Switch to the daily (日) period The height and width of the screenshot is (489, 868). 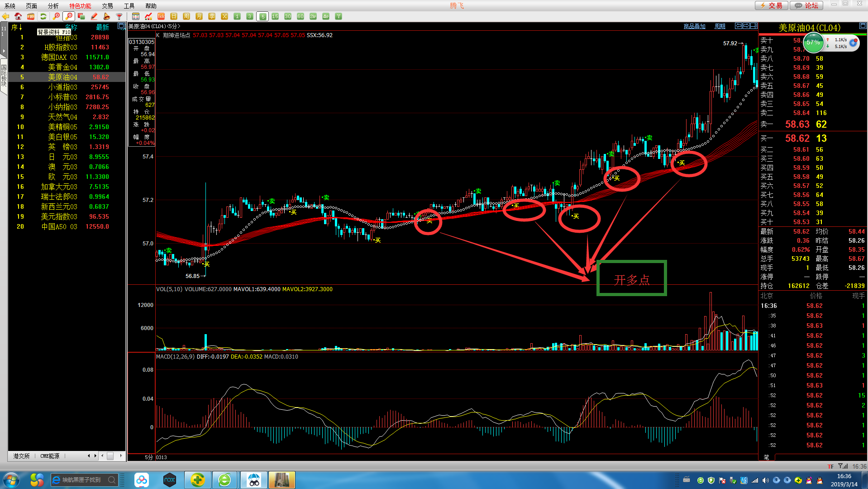click(x=174, y=16)
